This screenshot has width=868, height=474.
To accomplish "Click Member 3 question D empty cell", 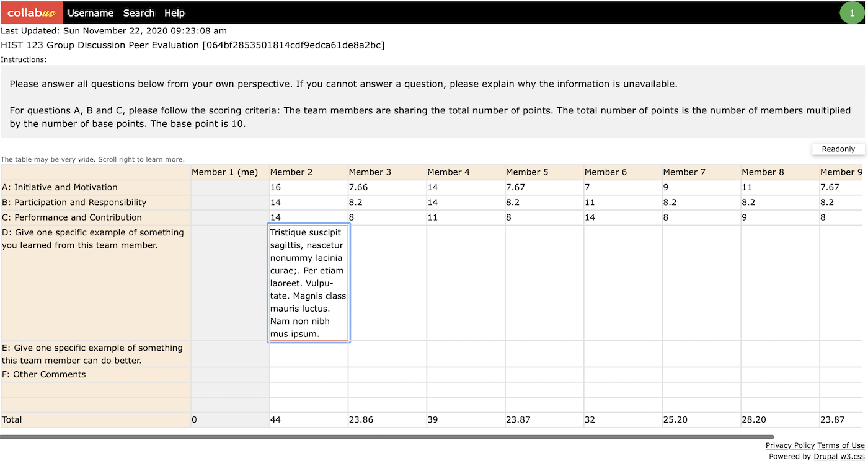I will 387,283.
